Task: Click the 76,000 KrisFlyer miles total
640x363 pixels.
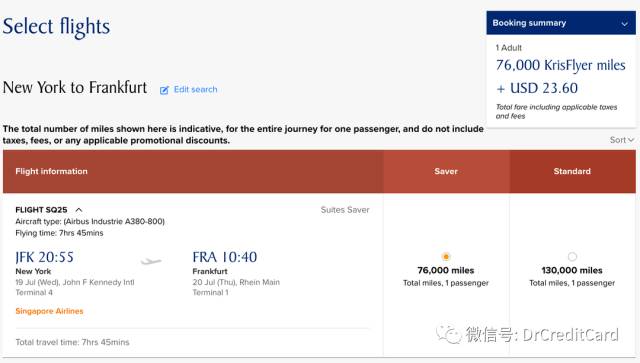Action: click(560, 65)
